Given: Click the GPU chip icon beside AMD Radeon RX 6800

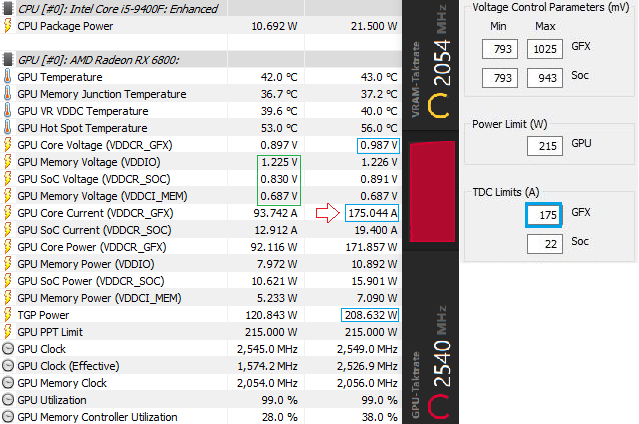Looking at the screenshot, I should [x=8, y=60].
